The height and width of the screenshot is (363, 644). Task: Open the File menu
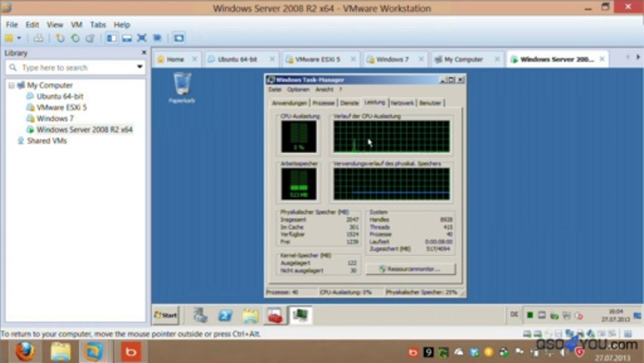(12, 25)
